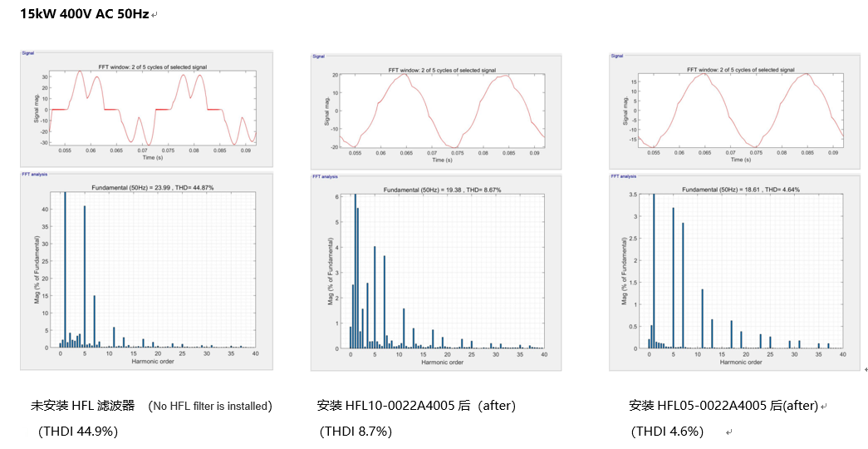Click the "(THDI 4.6%)" text
Viewport: 868px width, 449px height.
coord(667,431)
